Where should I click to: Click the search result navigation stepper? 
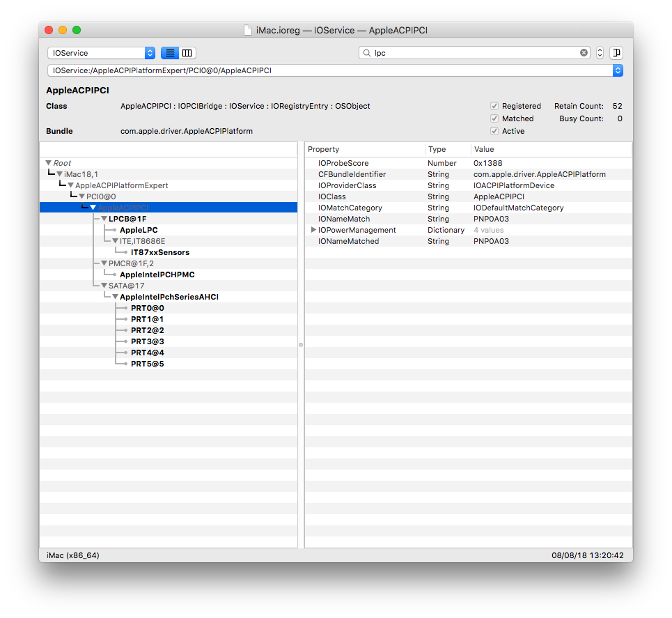pyautogui.click(x=600, y=53)
